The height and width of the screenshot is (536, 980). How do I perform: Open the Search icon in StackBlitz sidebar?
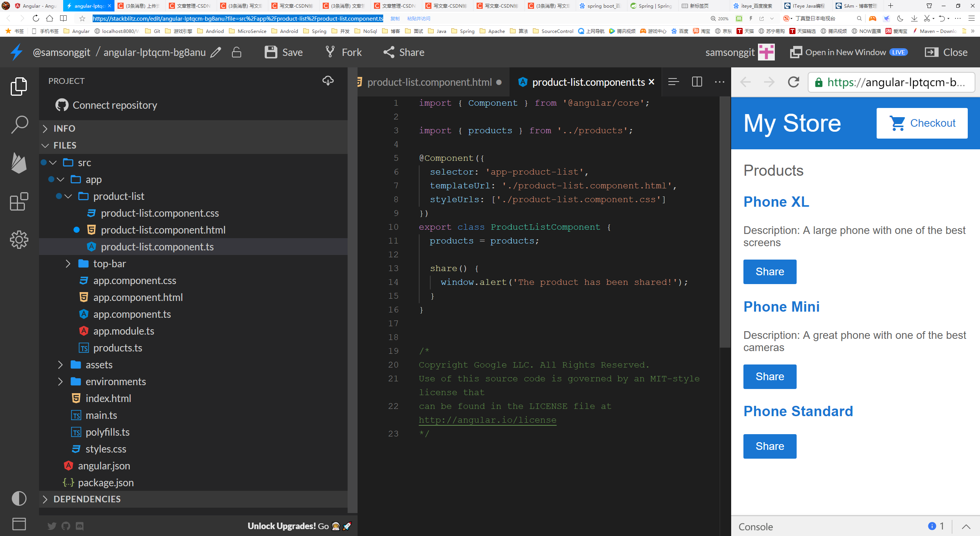point(19,124)
